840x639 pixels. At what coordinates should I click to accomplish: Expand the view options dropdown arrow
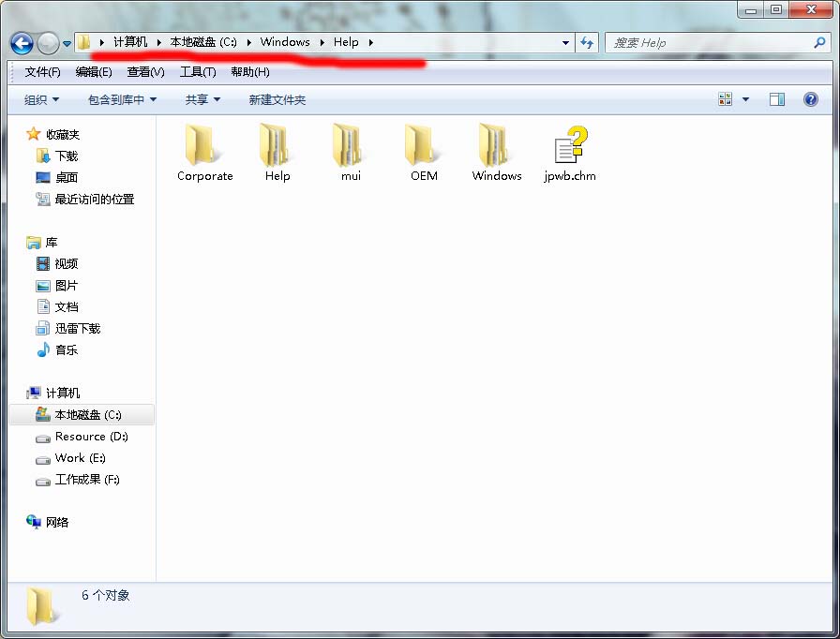(746, 99)
